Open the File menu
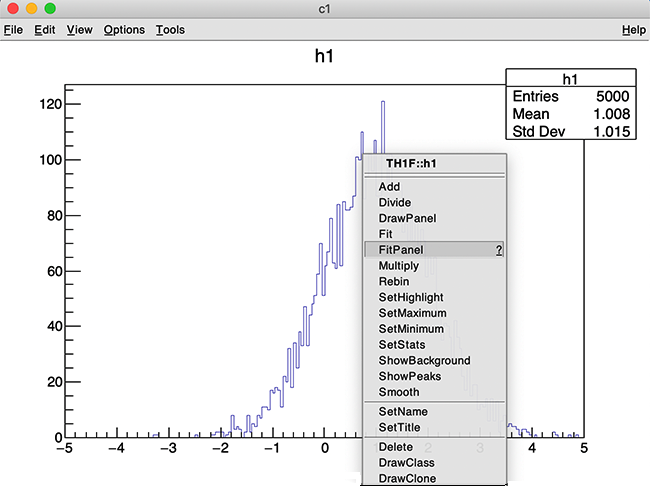 (13, 30)
